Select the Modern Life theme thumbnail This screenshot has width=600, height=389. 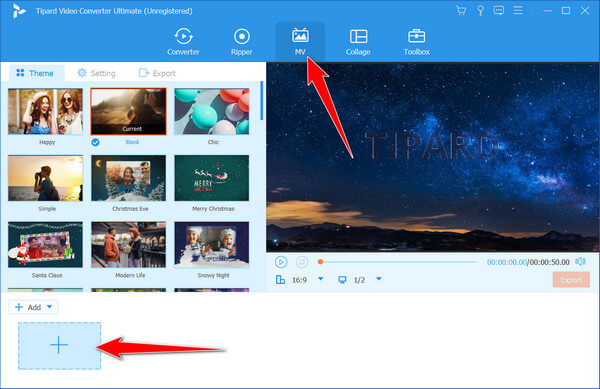pyautogui.click(x=129, y=244)
